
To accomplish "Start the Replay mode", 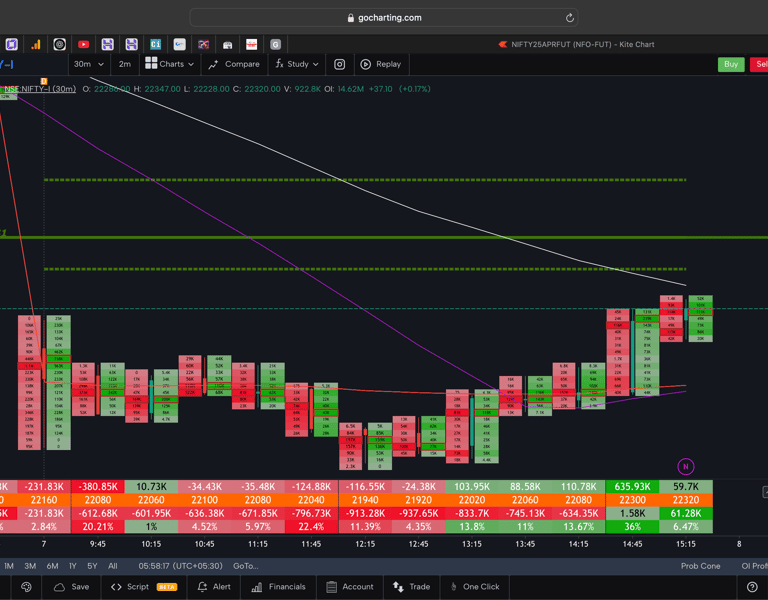I will coord(381,64).
